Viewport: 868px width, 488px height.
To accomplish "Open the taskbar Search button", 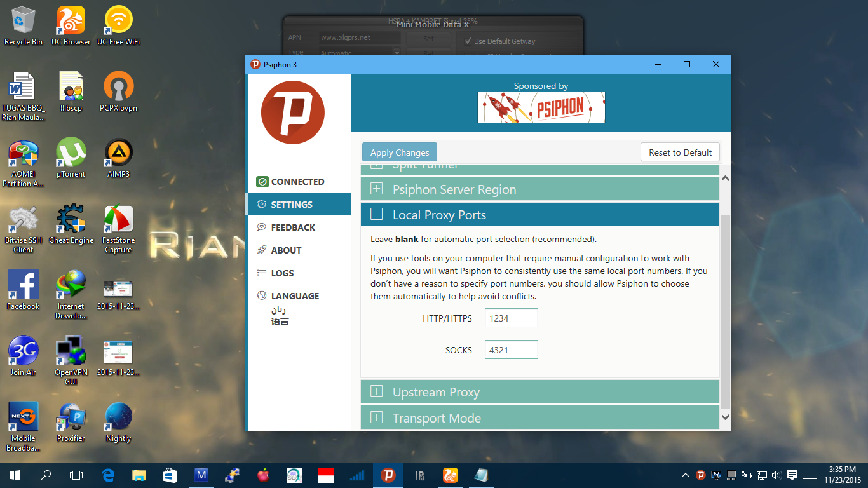I will 46,475.
